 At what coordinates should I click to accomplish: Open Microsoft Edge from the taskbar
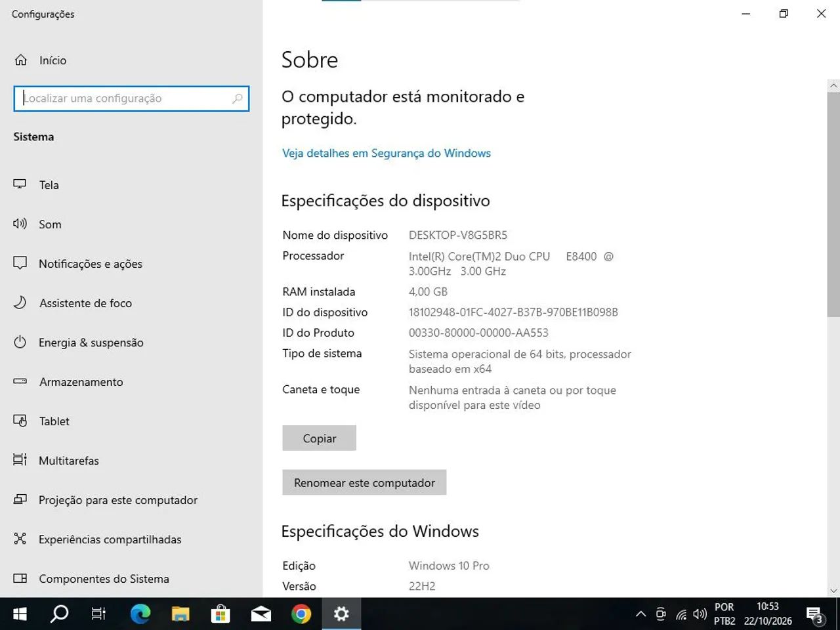[x=140, y=614]
